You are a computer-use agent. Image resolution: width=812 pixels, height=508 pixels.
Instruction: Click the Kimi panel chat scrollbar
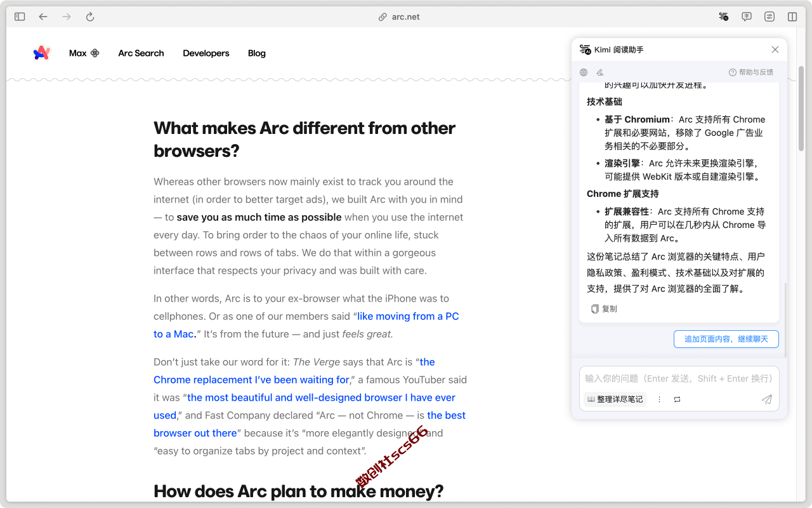785,319
